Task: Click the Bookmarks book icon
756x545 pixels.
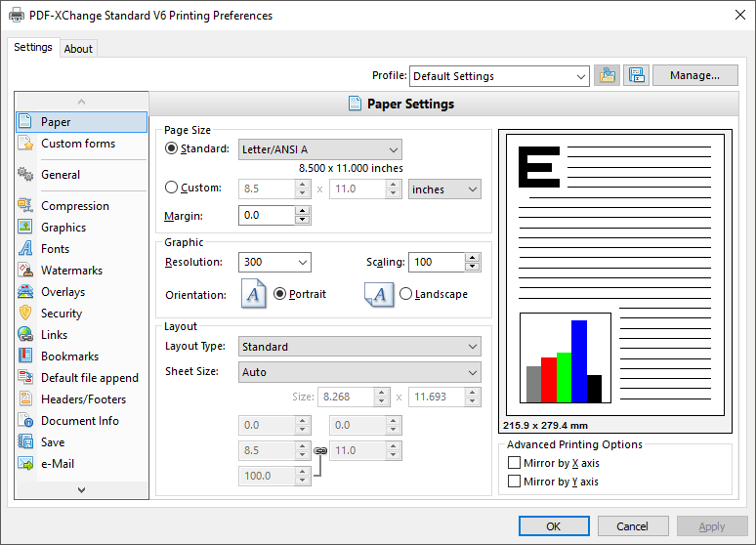Action: coord(25,356)
